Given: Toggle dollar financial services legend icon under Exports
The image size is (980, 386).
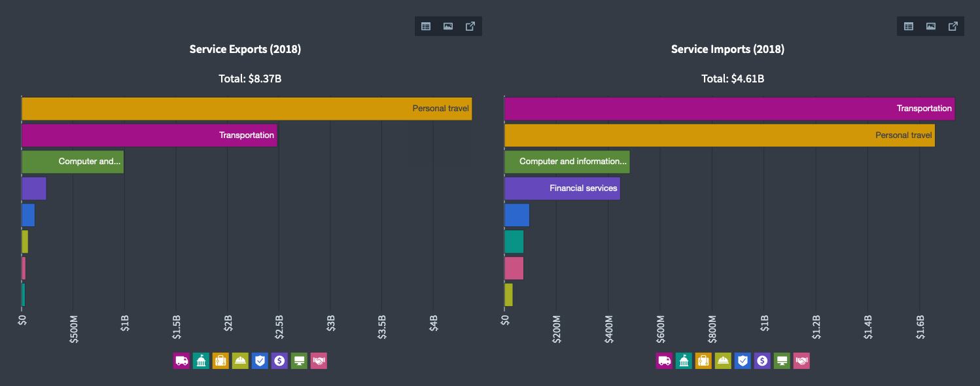Looking at the screenshot, I should (x=279, y=360).
